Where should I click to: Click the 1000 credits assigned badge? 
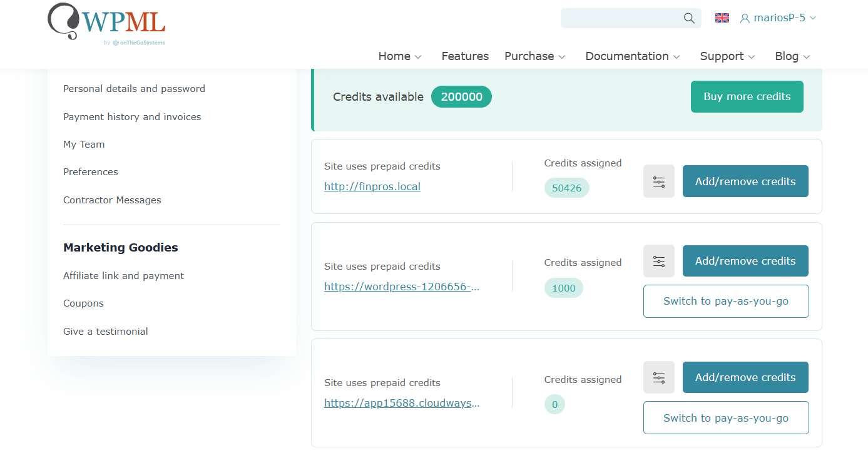(563, 288)
